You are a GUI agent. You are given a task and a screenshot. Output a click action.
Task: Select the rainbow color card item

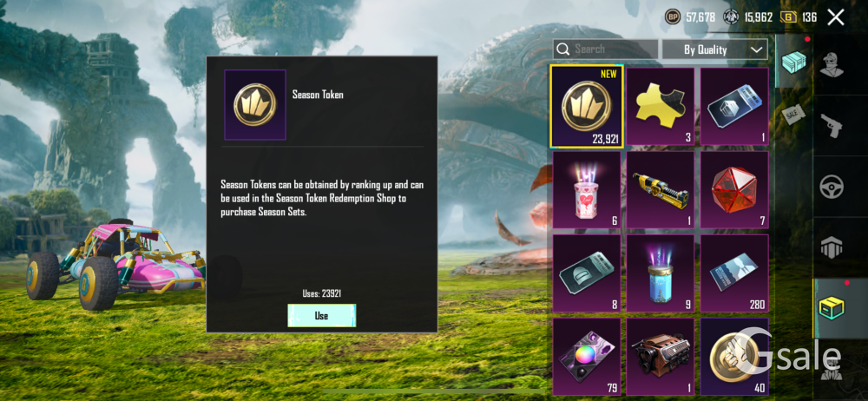[x=587, y=357]
